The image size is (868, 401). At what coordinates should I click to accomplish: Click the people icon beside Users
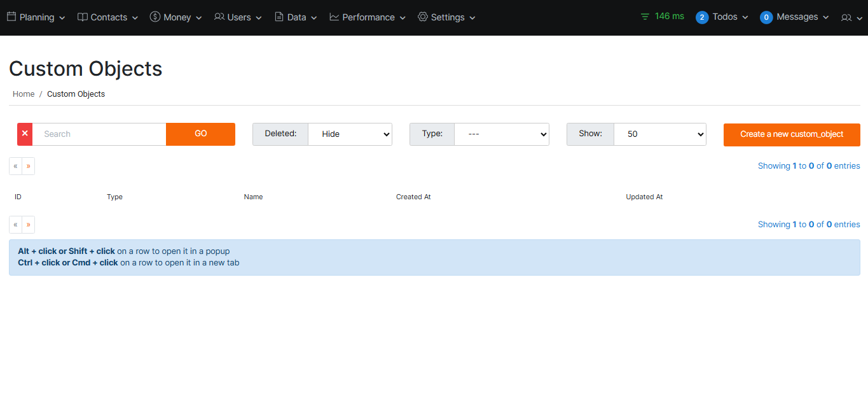point(219,17)
